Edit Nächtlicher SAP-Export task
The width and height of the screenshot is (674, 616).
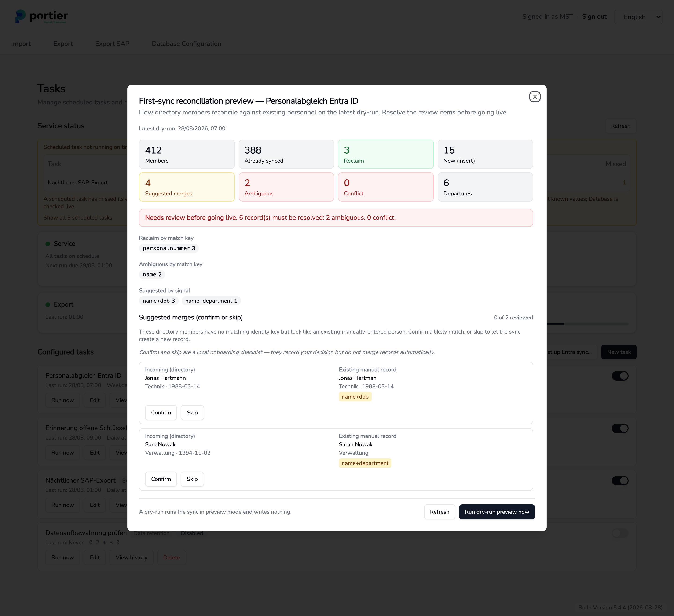click(x=95, y=505)
